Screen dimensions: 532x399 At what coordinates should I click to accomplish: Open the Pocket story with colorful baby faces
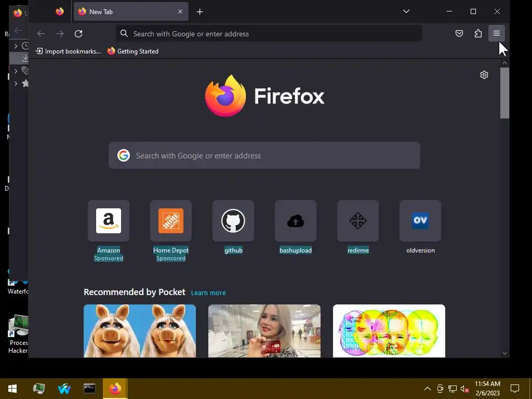coord(389,331)
